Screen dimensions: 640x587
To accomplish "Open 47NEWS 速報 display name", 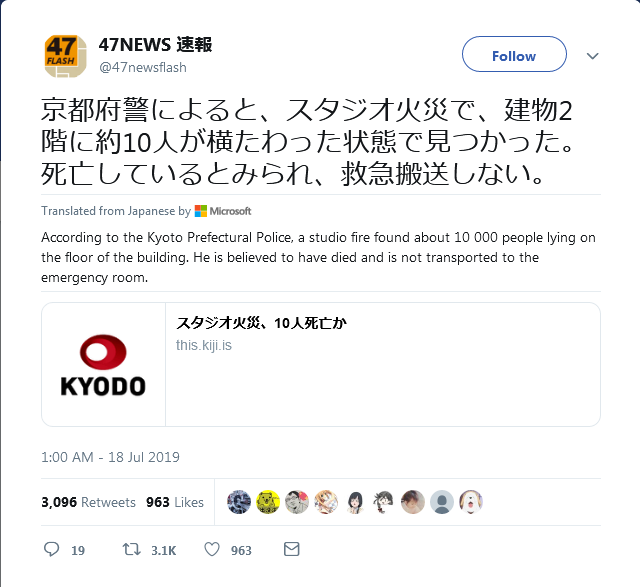I will pos(155,44).
